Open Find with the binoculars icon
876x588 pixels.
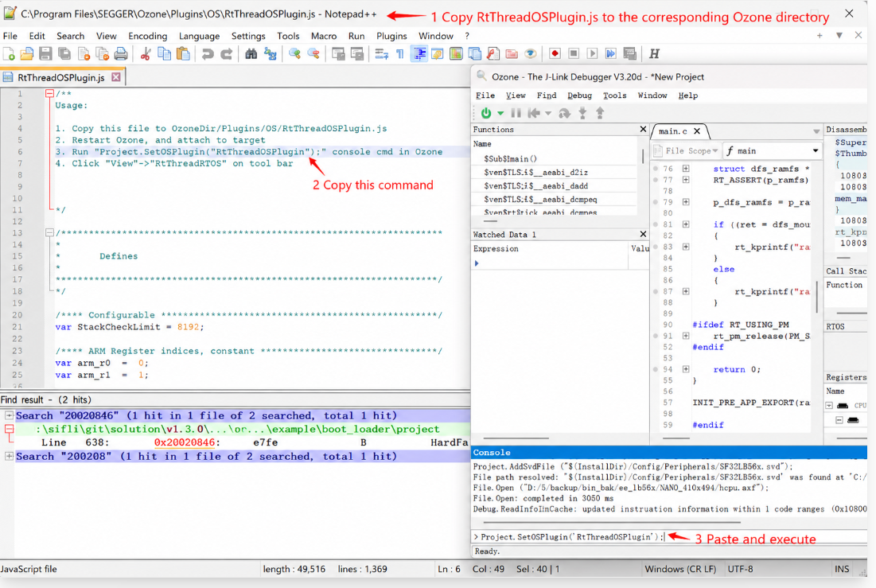251,53
